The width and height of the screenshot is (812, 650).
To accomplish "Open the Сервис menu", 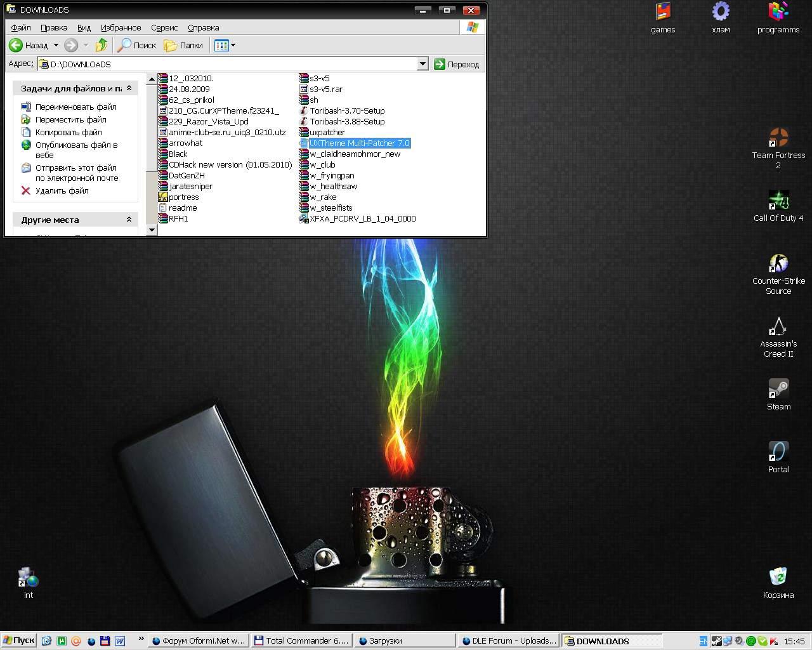I will coord(164,28).
